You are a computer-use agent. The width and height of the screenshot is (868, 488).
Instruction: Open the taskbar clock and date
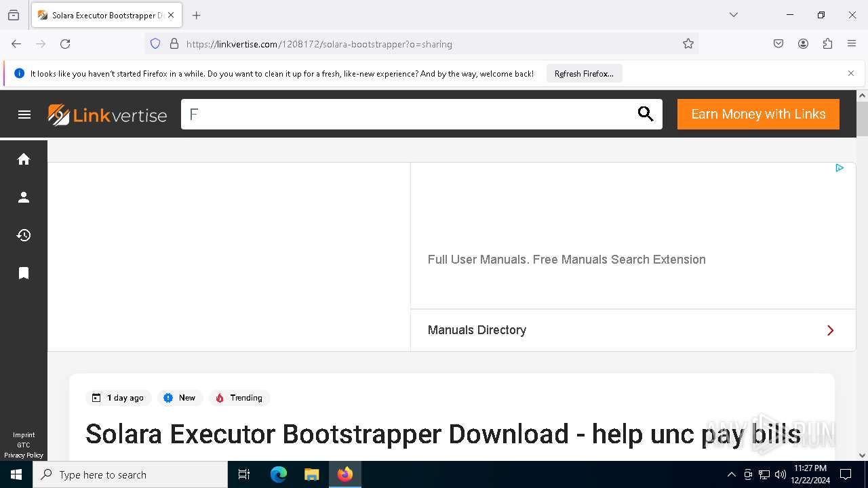[x=810, y=474]
